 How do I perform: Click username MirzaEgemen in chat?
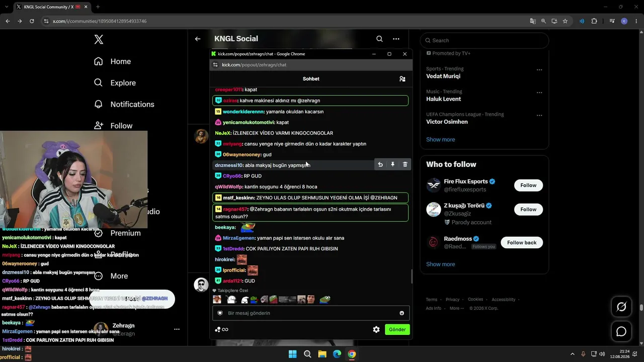click(238, 238)
